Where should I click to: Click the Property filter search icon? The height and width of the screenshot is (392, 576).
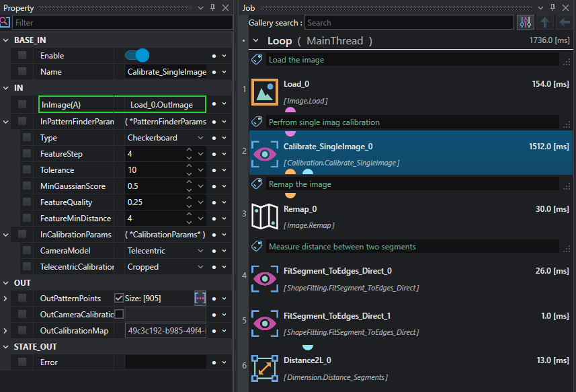pos(5,22)
